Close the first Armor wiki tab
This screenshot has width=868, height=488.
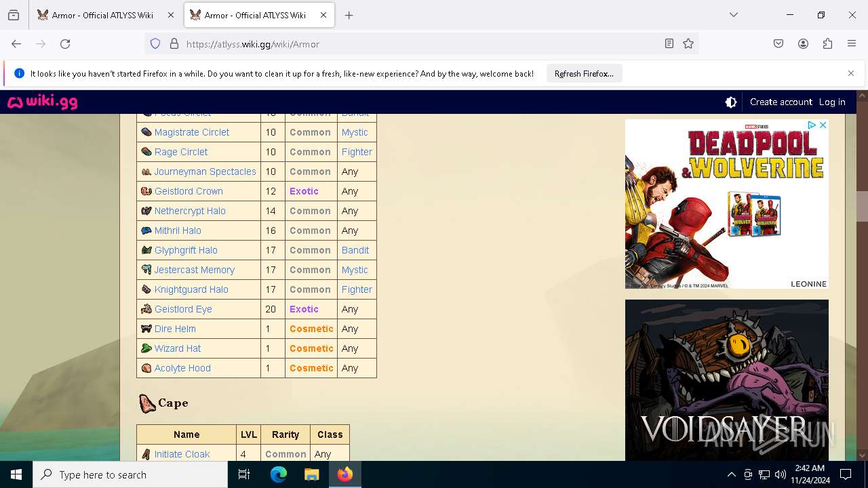coord(171,15)
